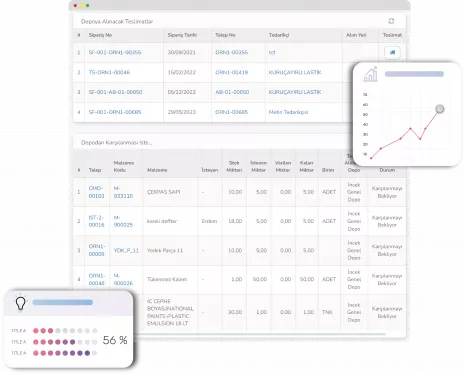Click the Verilen Miktar column header
The height and width of the screenshot is (375, 465).
click(283, 166)
